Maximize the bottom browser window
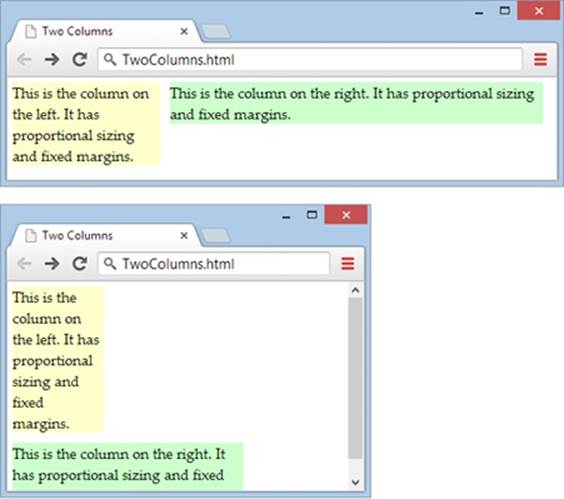564x499 pixels. (312, 215)
